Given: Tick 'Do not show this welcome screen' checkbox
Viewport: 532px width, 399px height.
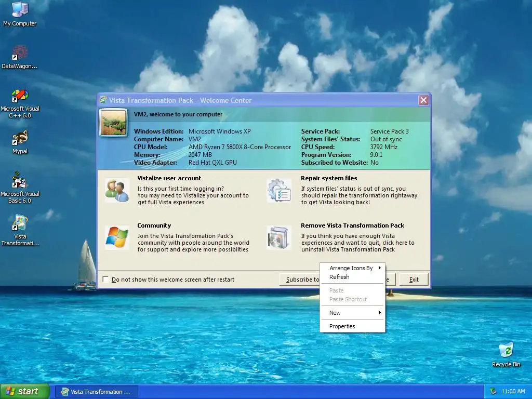Looking at the screenshot, I should pos(105,279).
